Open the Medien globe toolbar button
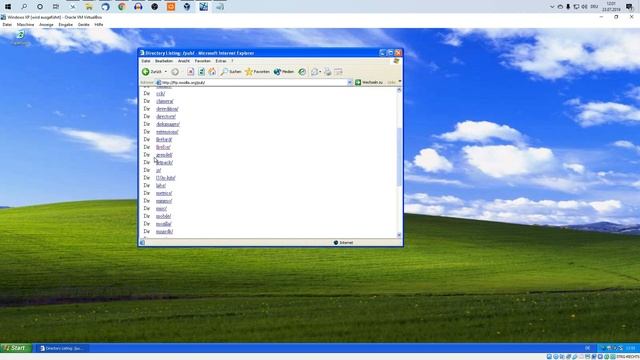 click(284, 72)
